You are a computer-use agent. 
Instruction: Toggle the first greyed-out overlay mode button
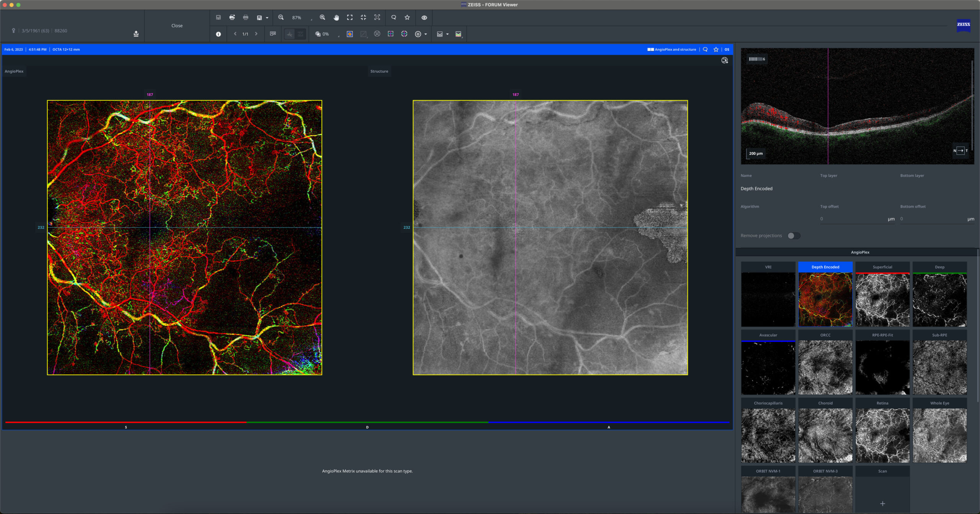289,34
